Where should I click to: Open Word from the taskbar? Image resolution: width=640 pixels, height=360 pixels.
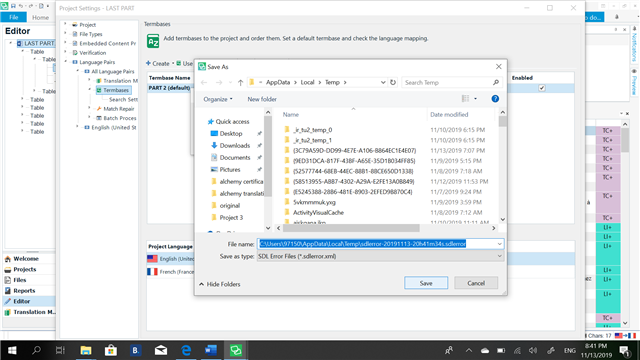pos(211,350)
